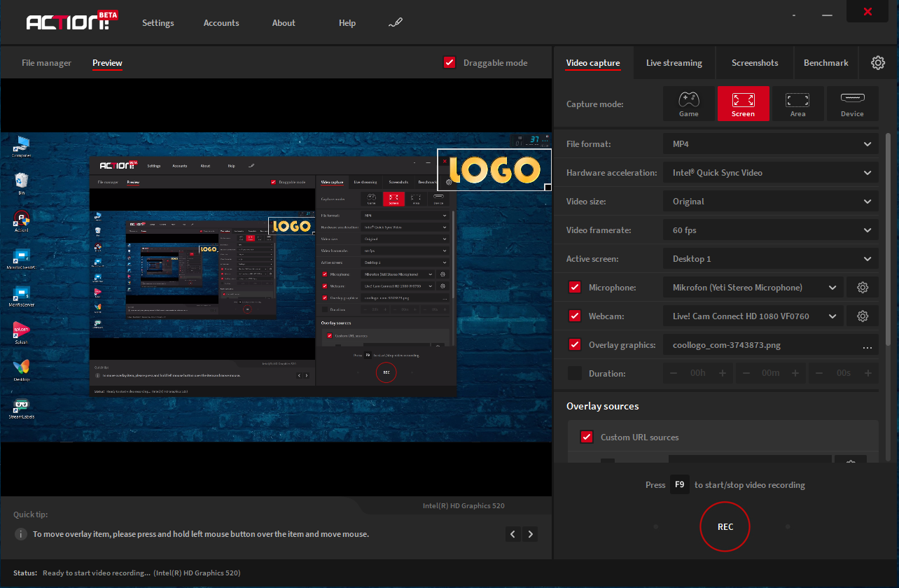The width and height of the screenshot is (899, 588).
Task: Click the quick tip info icon
Action: tap(21, 534)
